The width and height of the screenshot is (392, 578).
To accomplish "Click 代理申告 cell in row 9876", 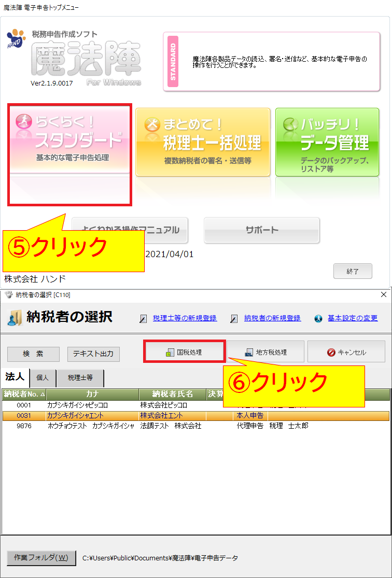I will pyautogui.click(x=249, y=427).
